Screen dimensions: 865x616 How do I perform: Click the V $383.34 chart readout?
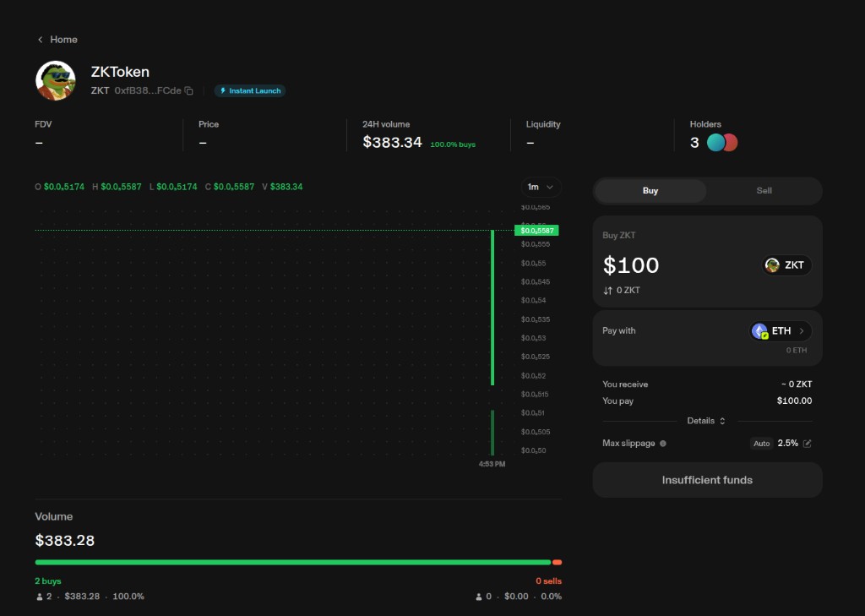(x=282, y=187)
